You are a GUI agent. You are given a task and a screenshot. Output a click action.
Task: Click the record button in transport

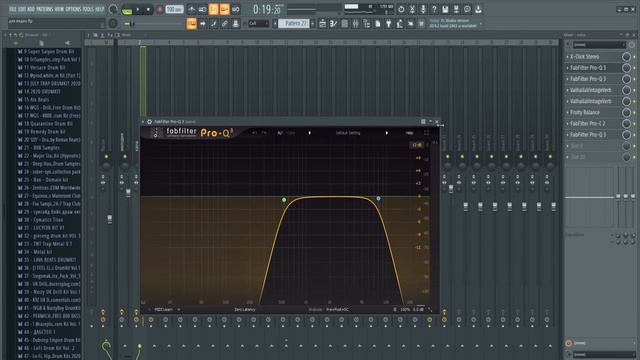pos(160,9)
